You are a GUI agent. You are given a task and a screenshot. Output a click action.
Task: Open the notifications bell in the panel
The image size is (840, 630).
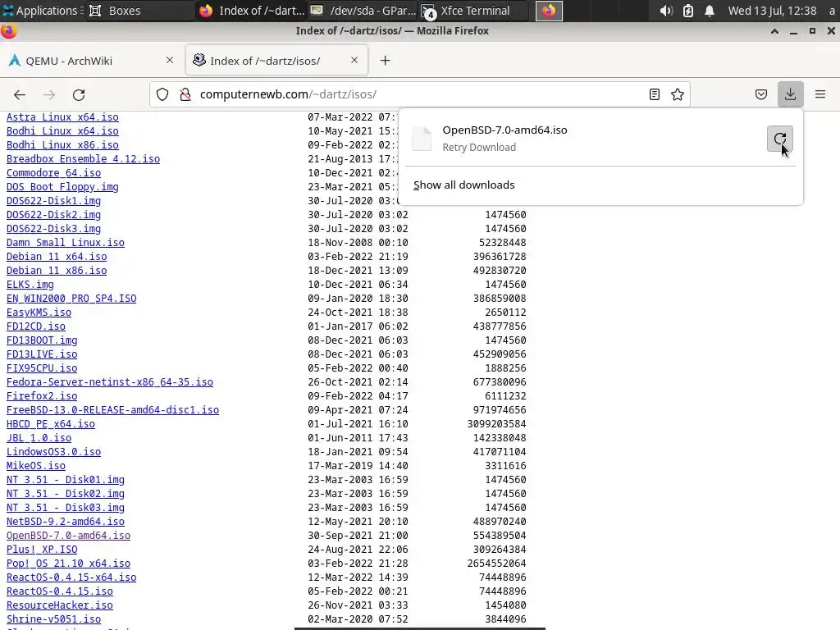[710, 11]
